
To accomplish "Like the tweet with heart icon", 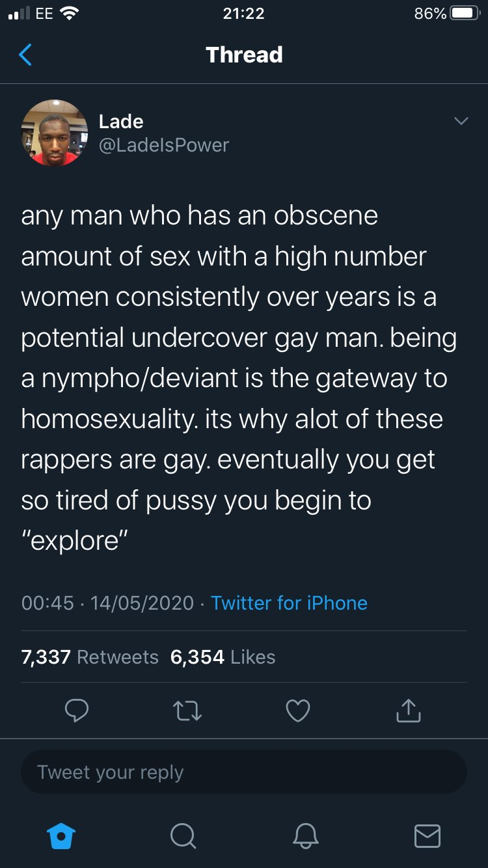I will click(x=298, y=711).
